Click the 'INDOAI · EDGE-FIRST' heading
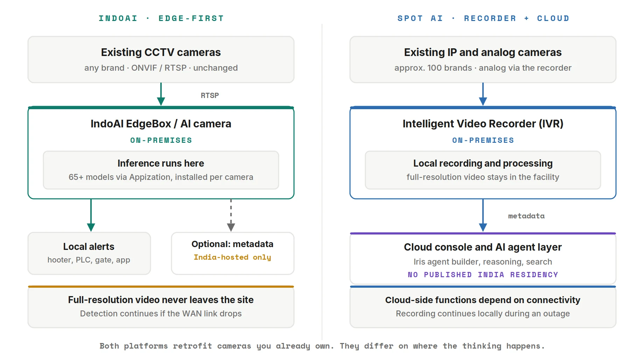This screenshot has width=644, height=364. pyautogui.click(x=161, y=18)
